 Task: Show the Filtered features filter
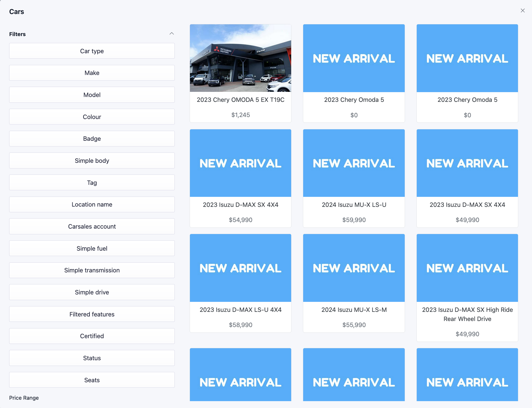coord(92,314)
